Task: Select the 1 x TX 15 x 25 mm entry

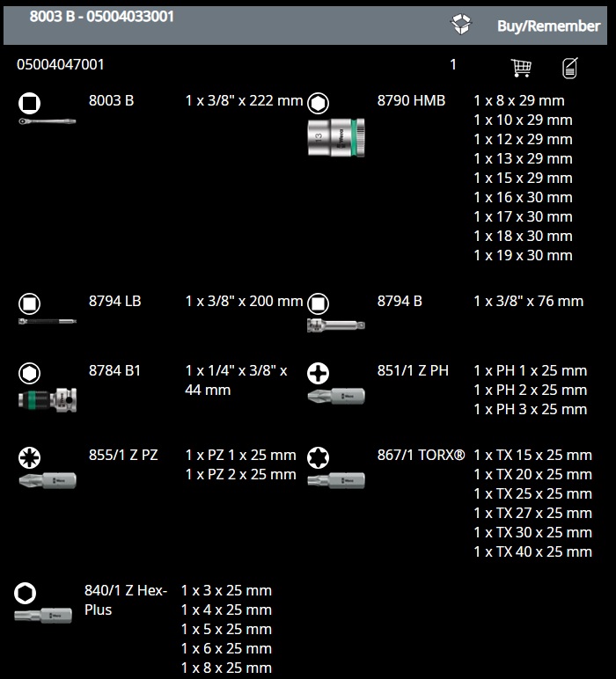Action: [x=532, y=455]
